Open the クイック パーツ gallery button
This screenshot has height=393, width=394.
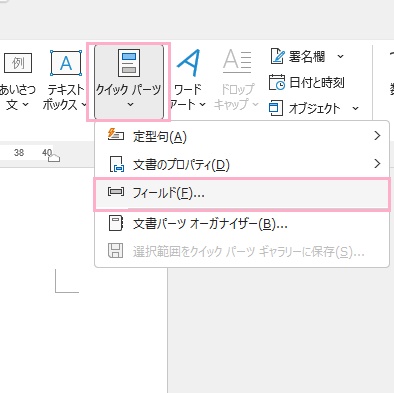point(129,82)
